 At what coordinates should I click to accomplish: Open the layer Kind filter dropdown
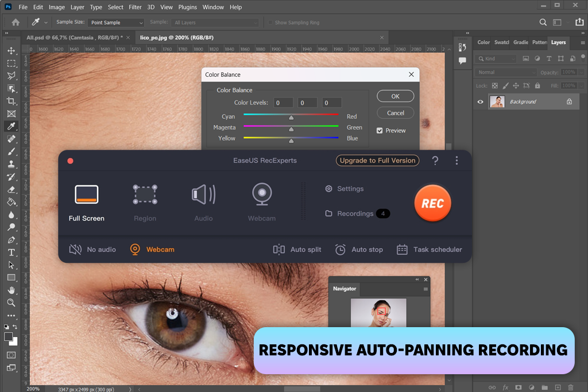point(496,59)
